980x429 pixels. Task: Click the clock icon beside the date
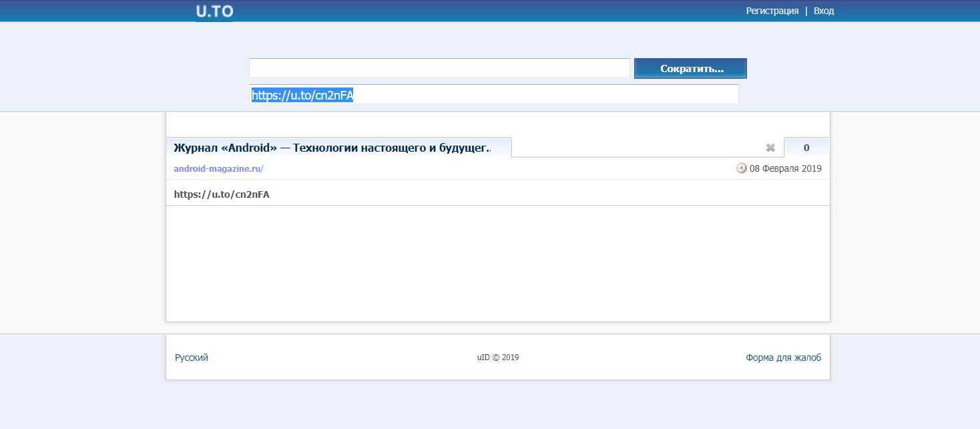pos(741,168)
